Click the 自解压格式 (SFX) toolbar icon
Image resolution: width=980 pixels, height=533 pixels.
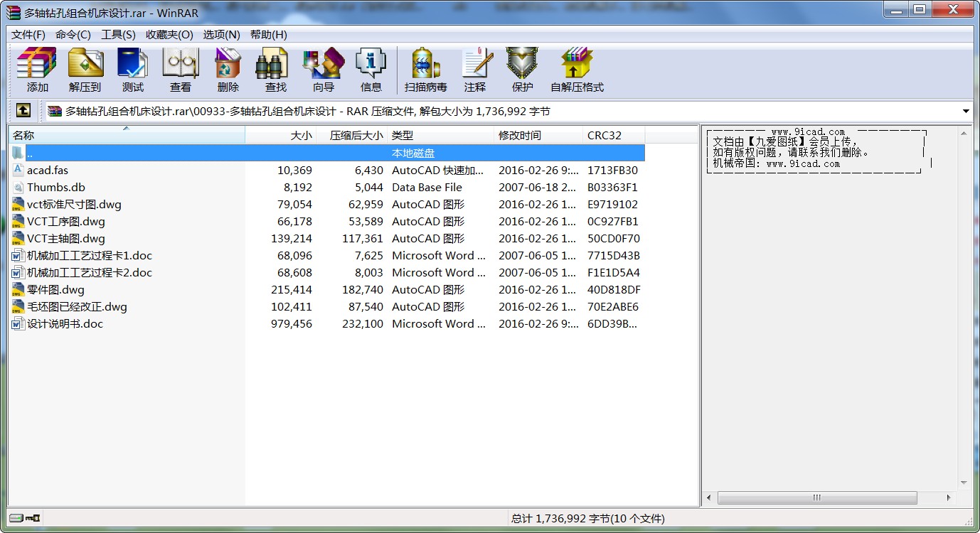[577, 63]
